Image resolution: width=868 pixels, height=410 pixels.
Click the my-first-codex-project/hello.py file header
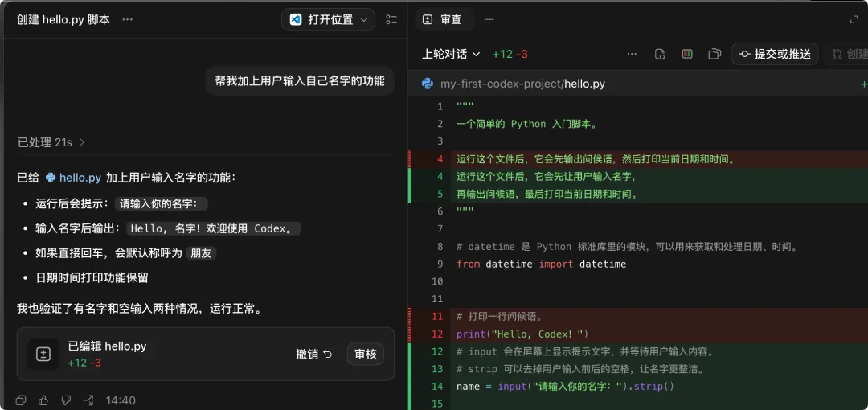[522, 84]
